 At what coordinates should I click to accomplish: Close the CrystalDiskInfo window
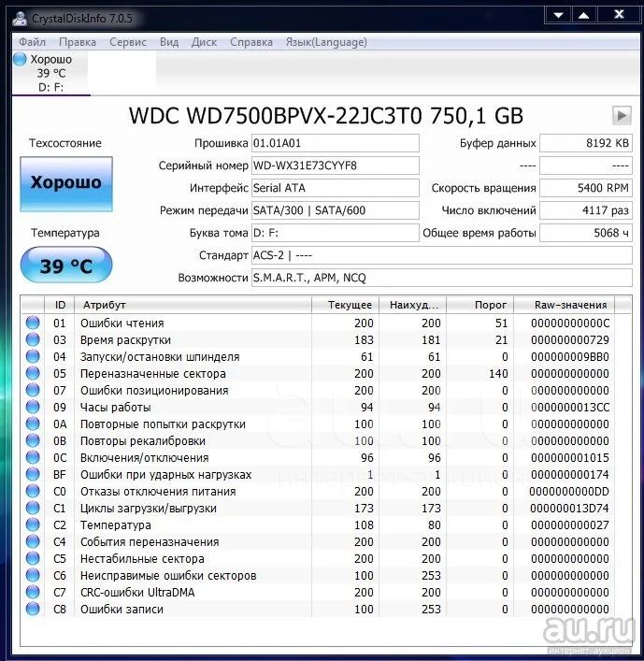[x=619, y=15]
